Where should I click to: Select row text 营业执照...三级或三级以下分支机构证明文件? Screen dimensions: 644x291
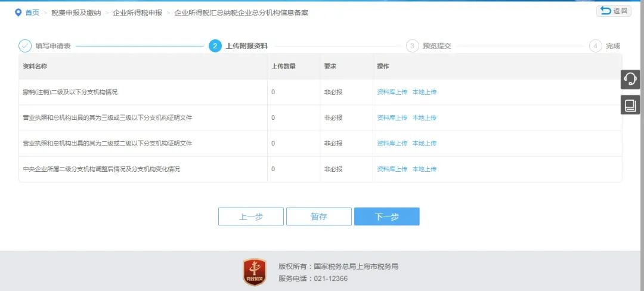click(x=107, y=118)
